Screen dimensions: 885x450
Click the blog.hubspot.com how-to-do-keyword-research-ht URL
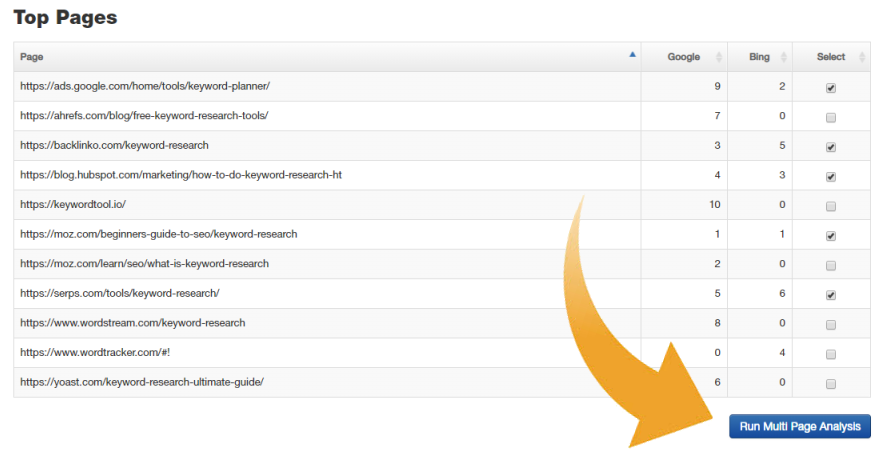pyautogui.click(x=181, y=175)
